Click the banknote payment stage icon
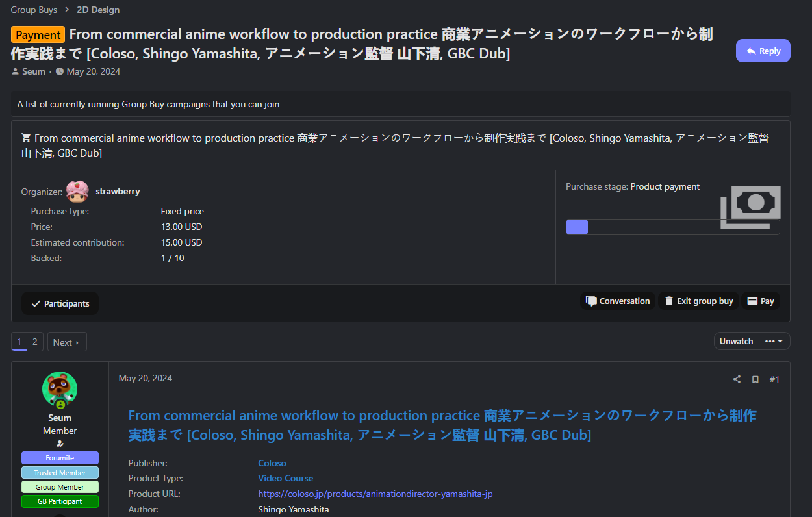This screenshot has height=517, width=812. pos(750,207)
